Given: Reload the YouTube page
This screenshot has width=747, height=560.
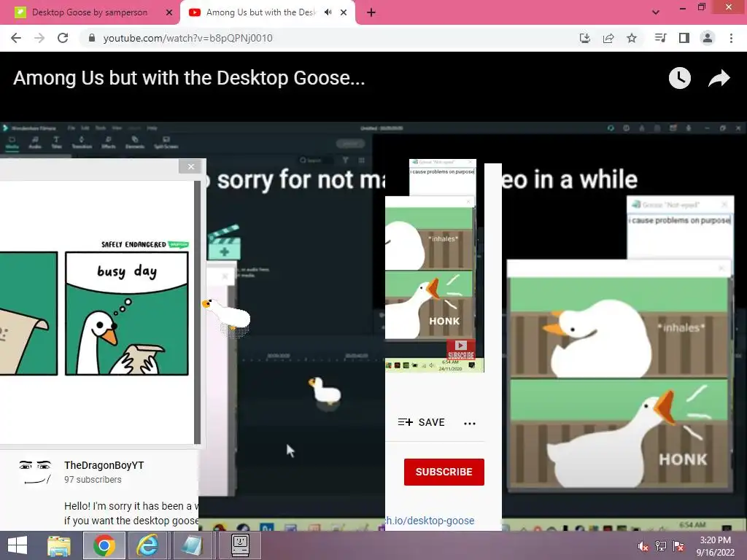Looking at the screenshot, I should tap(63, 38).
